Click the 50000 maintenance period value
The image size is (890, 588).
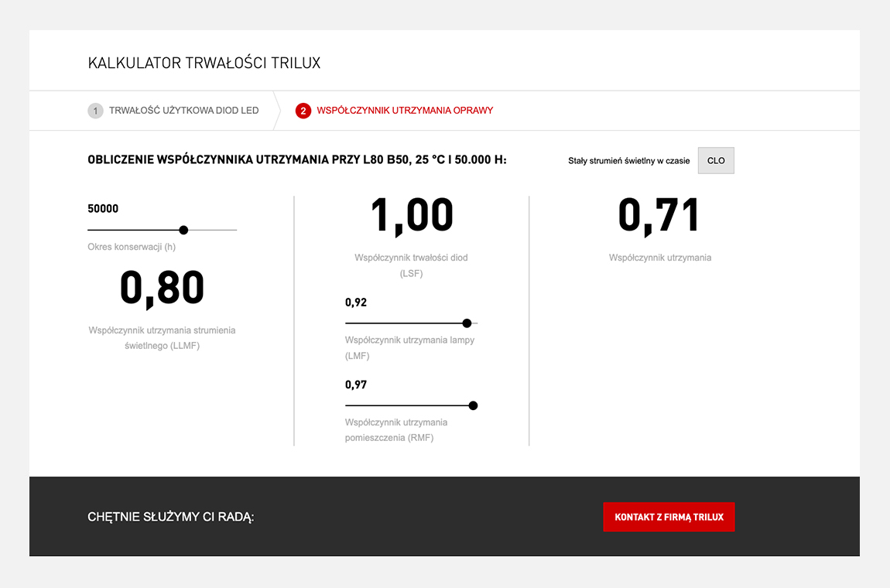[103, 208]
